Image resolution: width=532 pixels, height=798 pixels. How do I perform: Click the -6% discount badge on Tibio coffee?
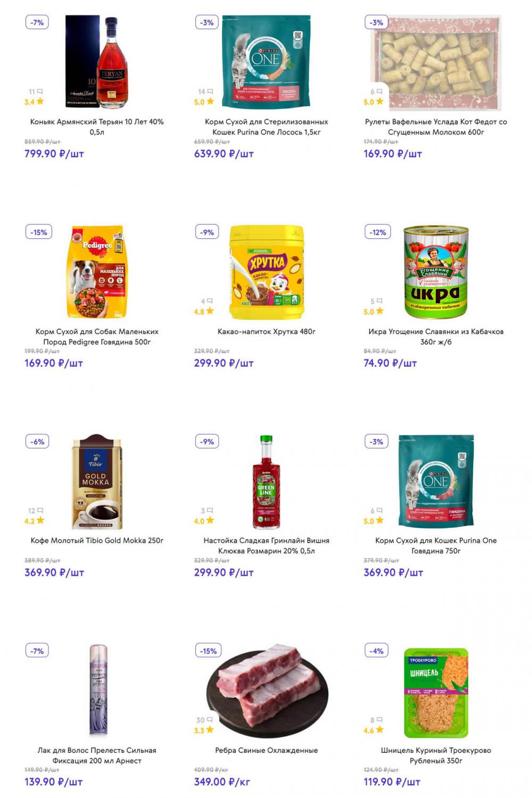(x=38, y=442)
